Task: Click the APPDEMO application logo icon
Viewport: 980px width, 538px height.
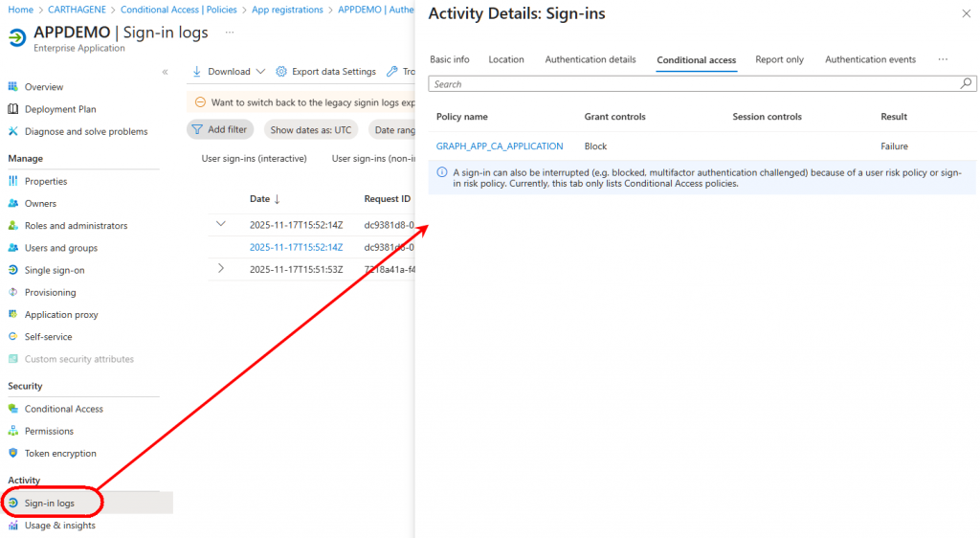Action: coord(17,37)
